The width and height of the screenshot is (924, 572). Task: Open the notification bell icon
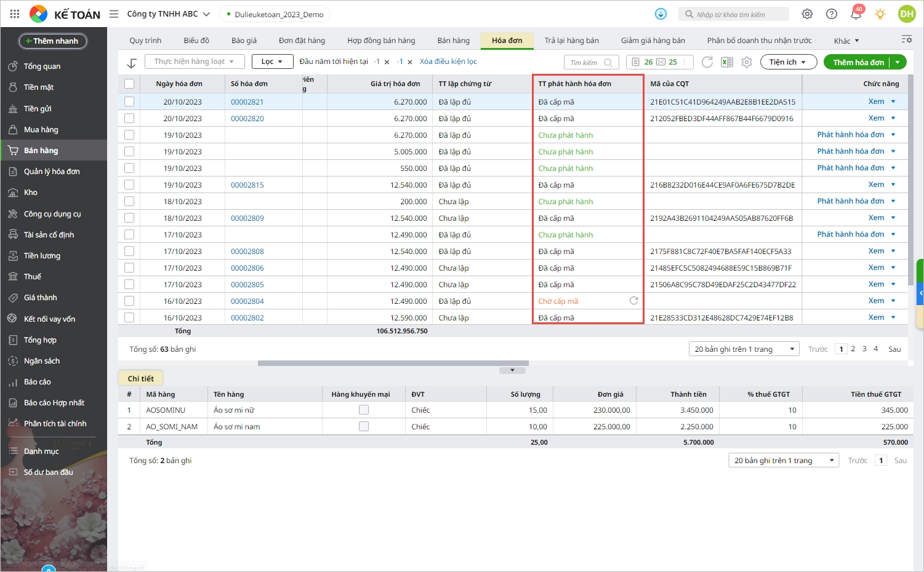coord(856,14)
